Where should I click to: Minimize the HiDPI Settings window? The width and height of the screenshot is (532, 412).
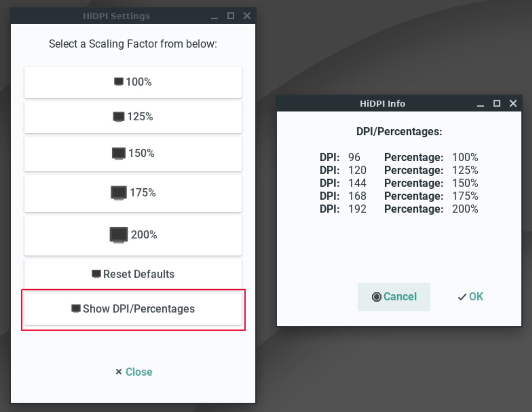point(215,16)
